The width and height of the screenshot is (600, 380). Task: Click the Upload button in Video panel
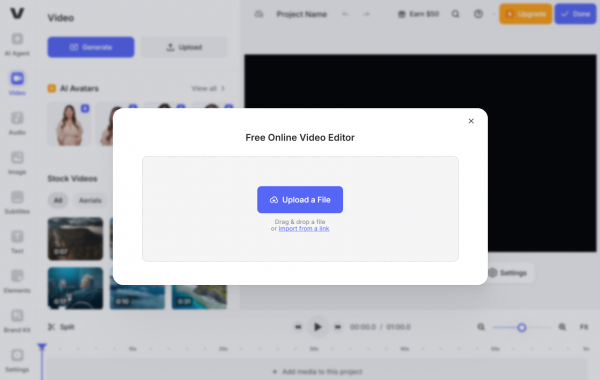tap(184, 47)
